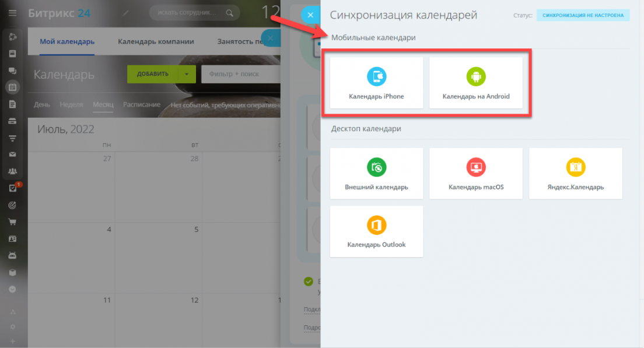Close sync panel with blue X button
Screen dimensions: 644x348
coord(310,15)
